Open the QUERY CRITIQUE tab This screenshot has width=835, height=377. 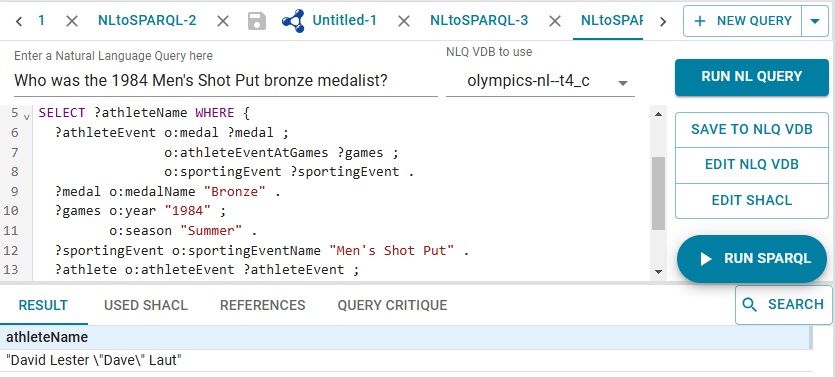pos(392,305)
